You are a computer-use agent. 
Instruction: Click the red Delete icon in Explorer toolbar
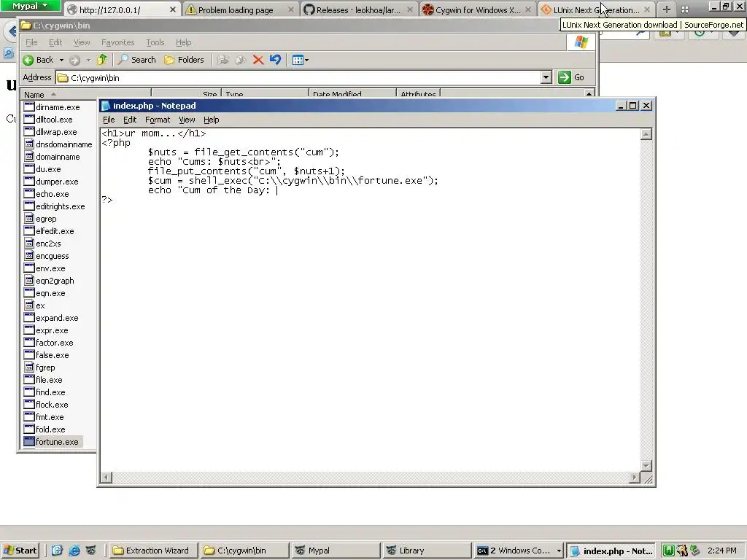click(x=258, y=60)
